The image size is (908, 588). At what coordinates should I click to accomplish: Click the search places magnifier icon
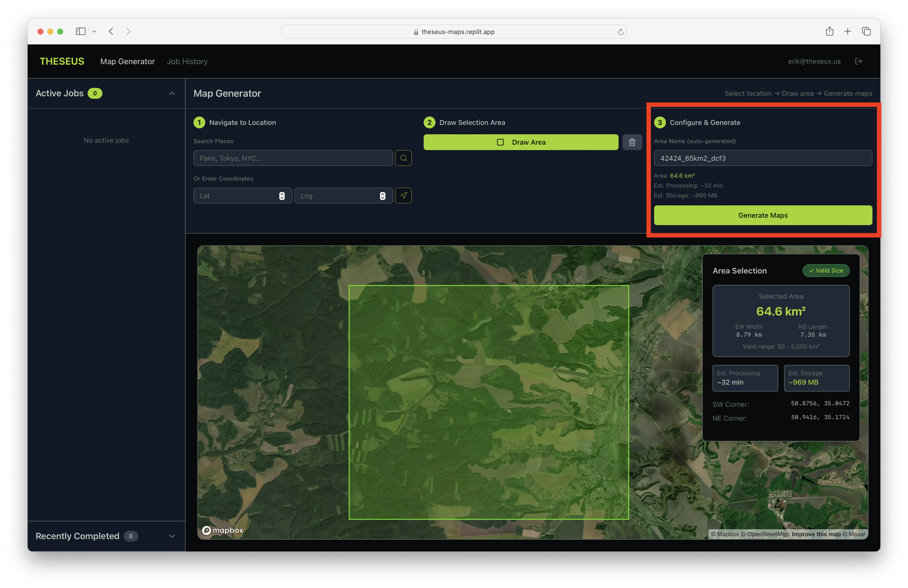(x=403, y=158)
